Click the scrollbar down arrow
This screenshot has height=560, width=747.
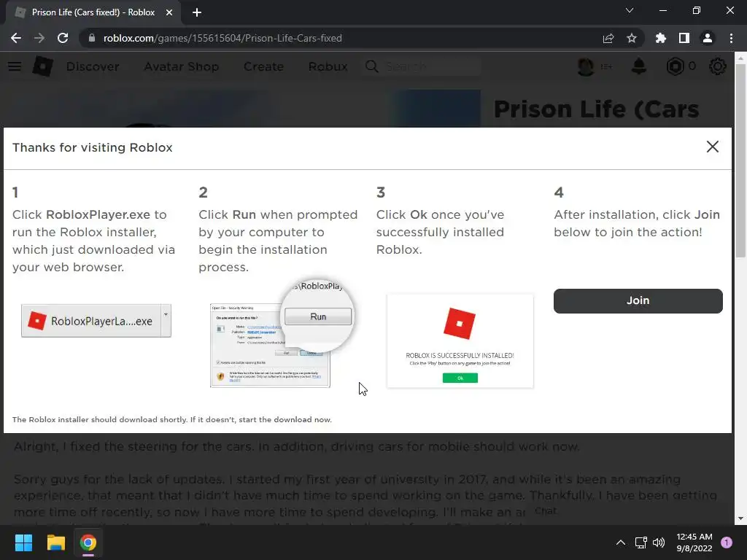click(x=740, y=518)
